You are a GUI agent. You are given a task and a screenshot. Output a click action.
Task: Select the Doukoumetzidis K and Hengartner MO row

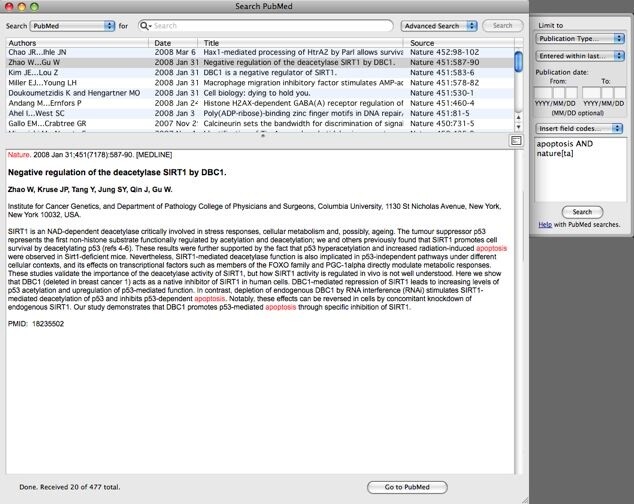pos(260,93)
